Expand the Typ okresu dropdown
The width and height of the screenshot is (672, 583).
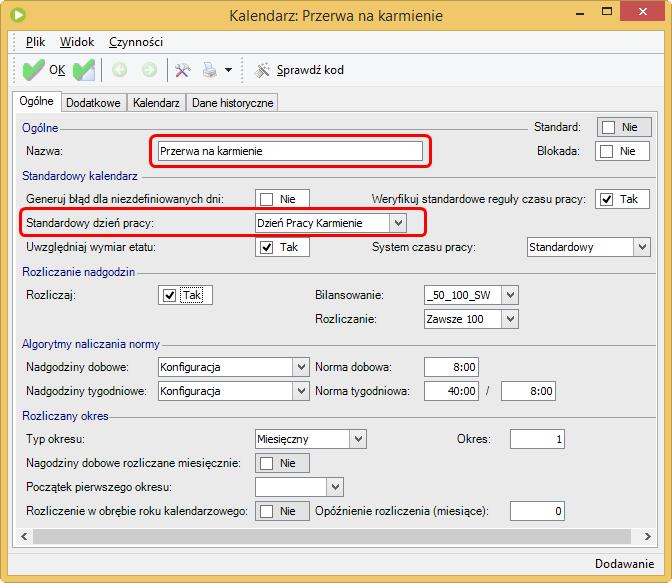click(x=358, y=439)
